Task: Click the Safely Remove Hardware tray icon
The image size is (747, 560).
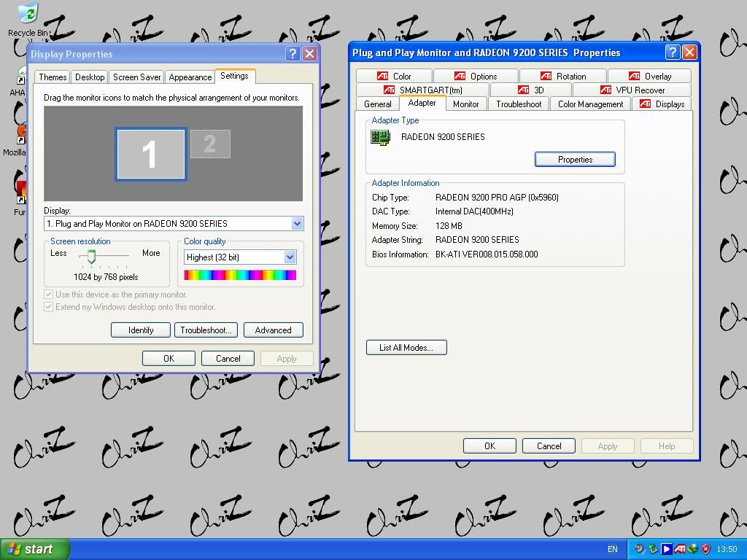Action: 653,549
